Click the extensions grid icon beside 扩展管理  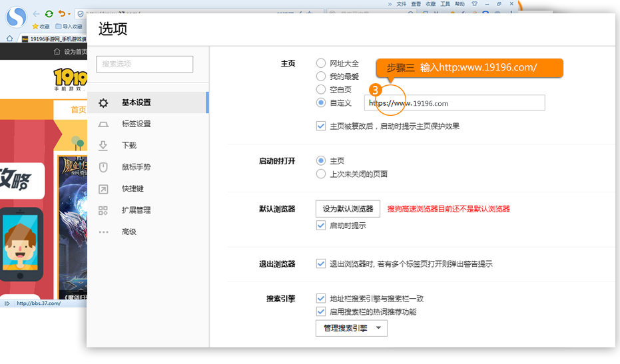click(x=103, y=210)
